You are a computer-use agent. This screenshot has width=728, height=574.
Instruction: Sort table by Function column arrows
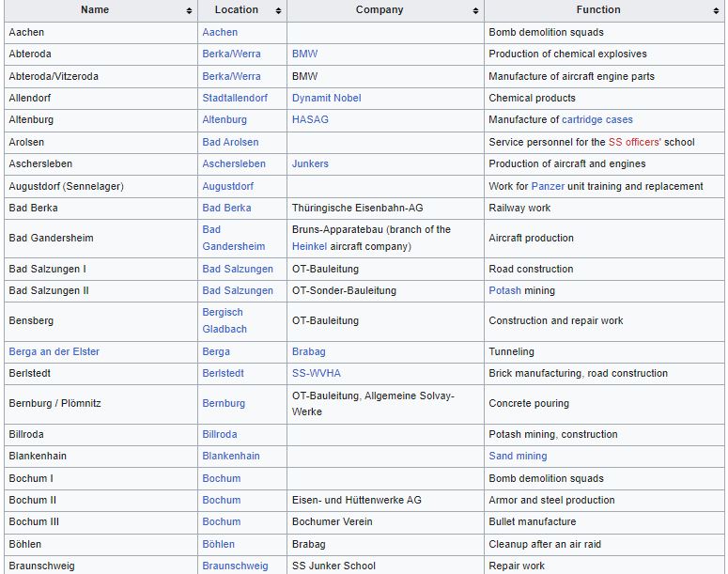717,10
